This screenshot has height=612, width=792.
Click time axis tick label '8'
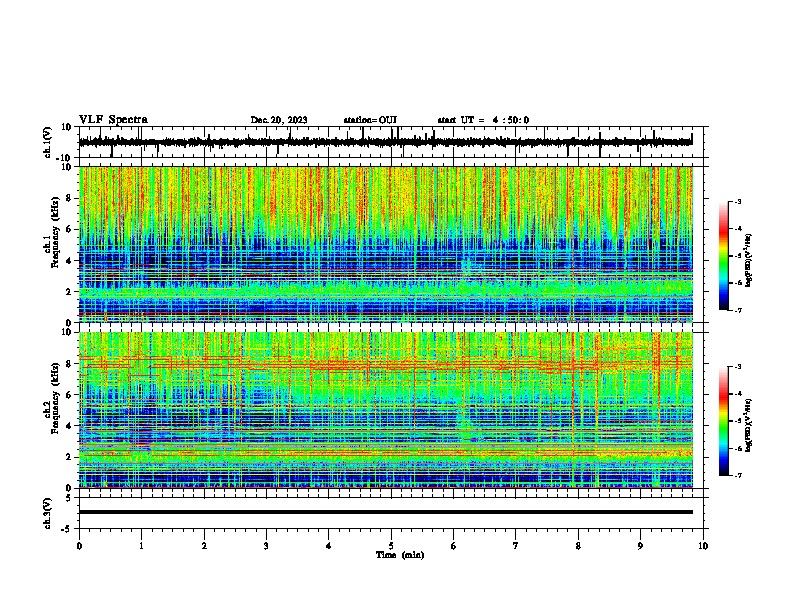[578, 546]
